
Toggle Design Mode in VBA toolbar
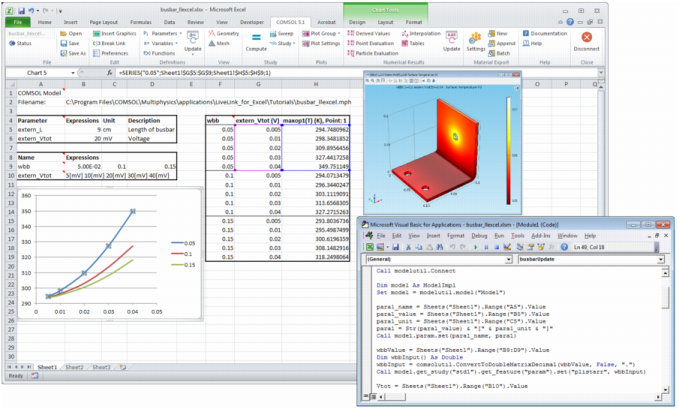tap(507, 247)
